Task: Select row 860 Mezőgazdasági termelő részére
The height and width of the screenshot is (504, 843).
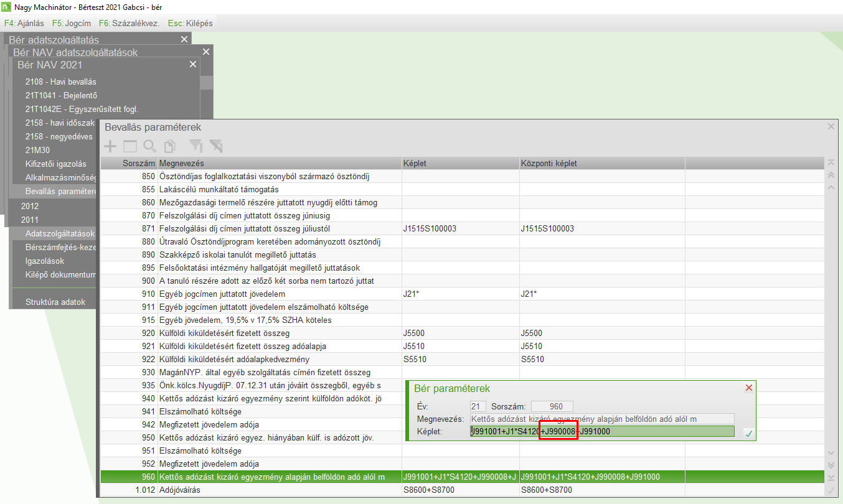Action: tap(461, 202)
